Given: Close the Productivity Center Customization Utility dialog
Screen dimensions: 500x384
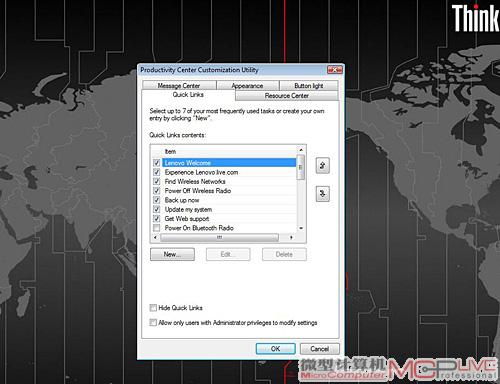Looking at the screenshot, I should (334, 70).
